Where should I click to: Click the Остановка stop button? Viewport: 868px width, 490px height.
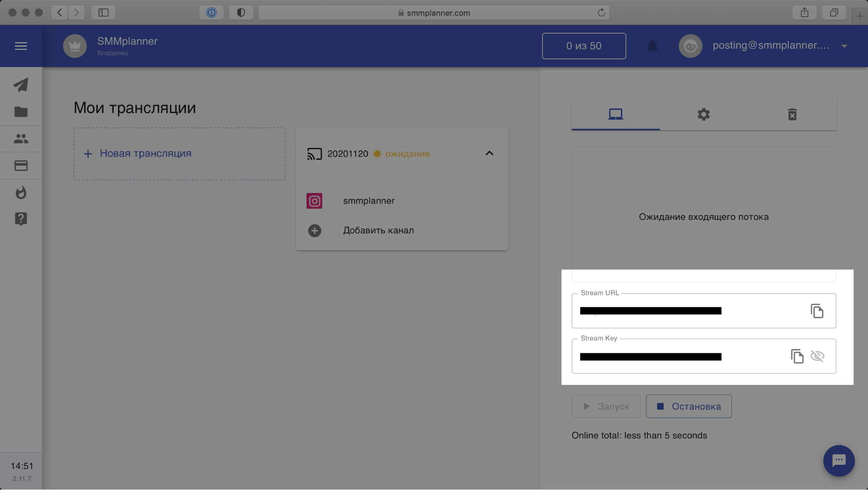point(688,406)
